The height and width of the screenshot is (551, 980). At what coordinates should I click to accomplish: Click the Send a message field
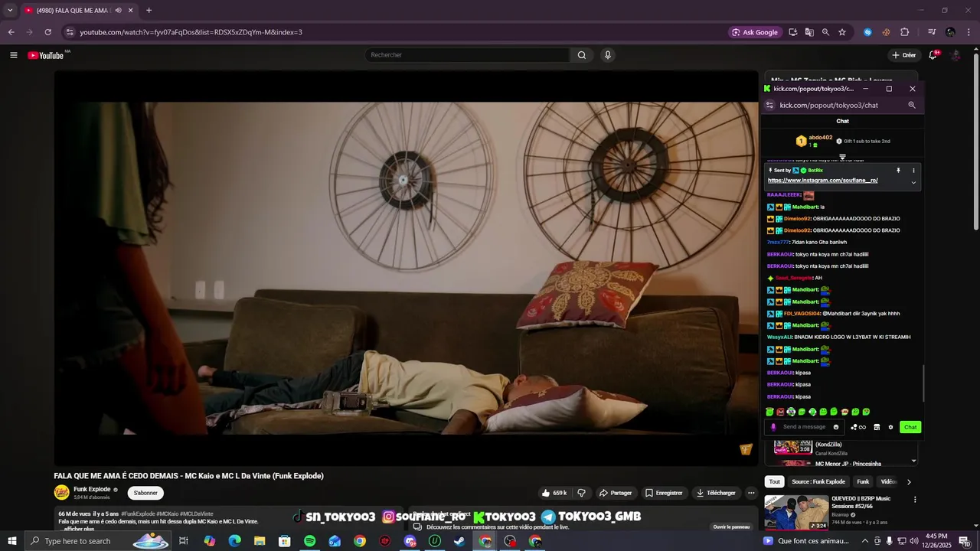point(804,427)
